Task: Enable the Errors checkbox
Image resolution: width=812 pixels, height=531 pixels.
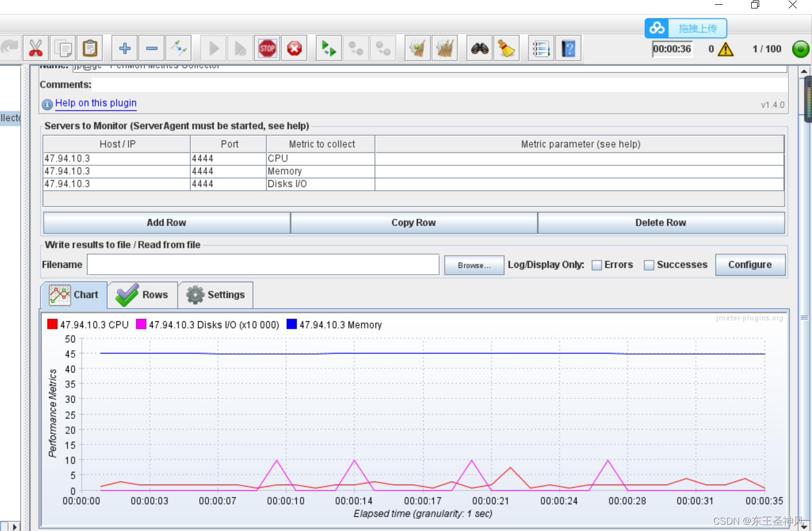Action: pos(597,265)
